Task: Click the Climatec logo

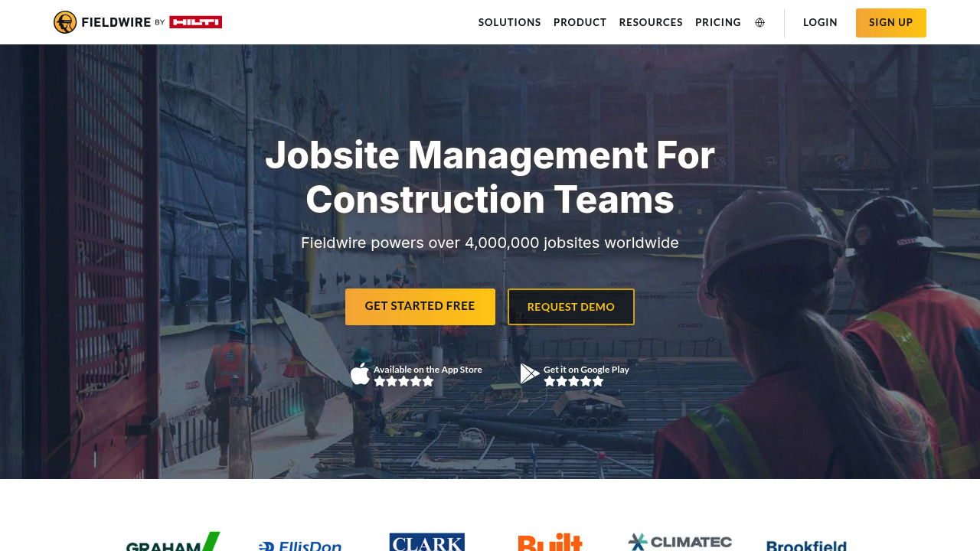Action: (x=680, y=541)
